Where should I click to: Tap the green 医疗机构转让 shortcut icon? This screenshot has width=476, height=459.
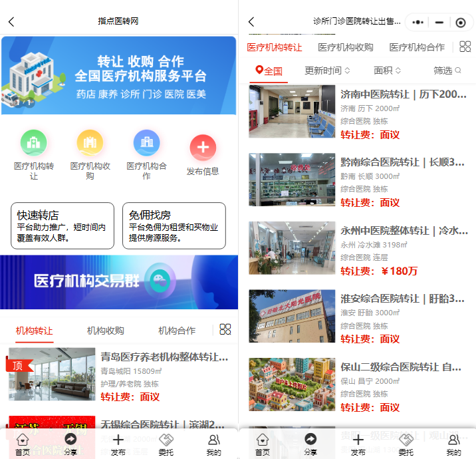click(33, 143)
